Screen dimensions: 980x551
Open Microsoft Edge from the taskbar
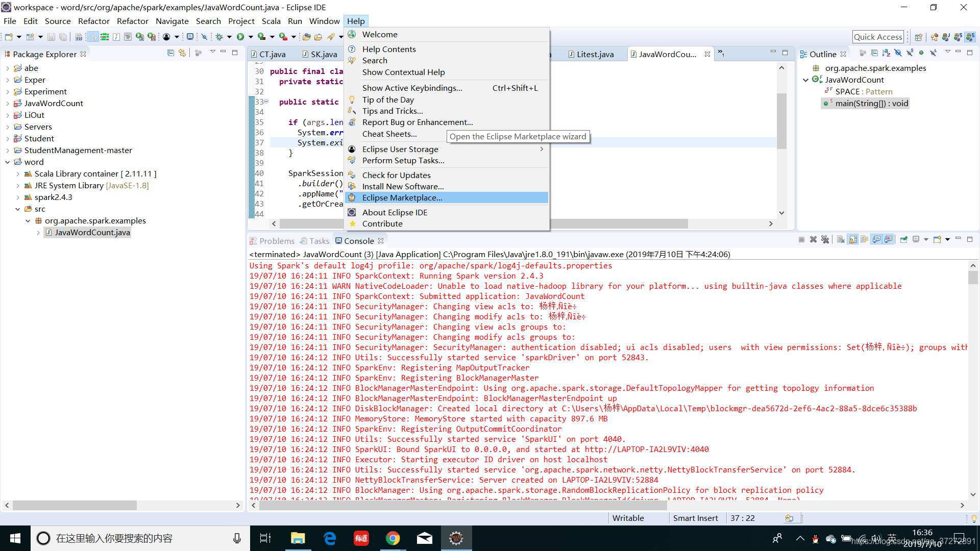point(330,538)
